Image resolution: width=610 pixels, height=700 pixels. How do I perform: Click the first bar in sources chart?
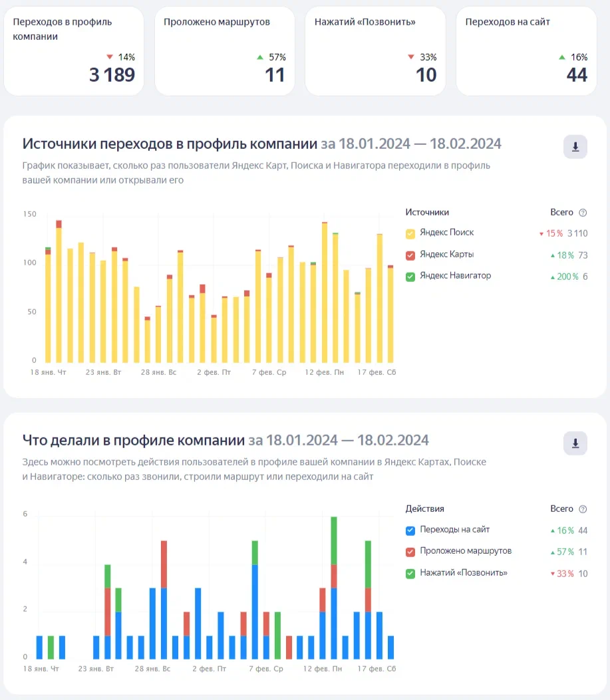48,306
